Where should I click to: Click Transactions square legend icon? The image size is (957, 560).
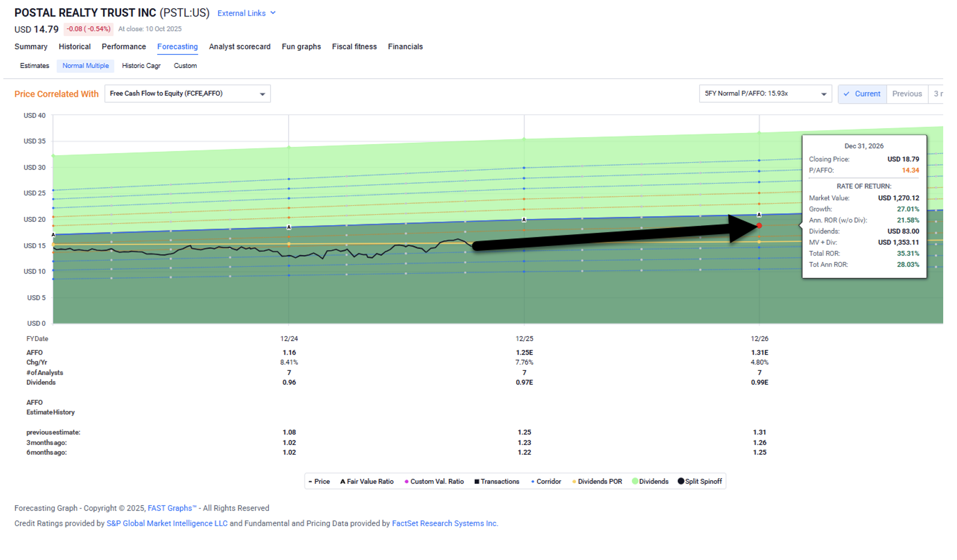point(476,481)
